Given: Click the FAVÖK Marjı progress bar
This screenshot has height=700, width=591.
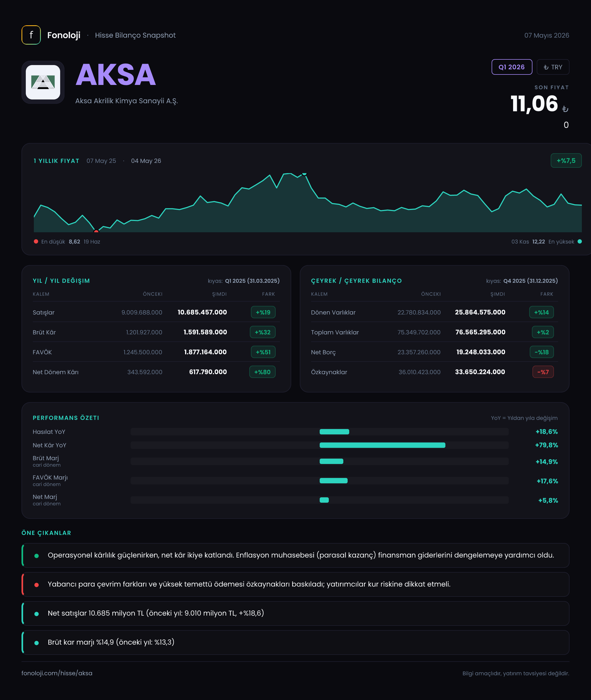Looking at the screenshot, I should 320,481.
